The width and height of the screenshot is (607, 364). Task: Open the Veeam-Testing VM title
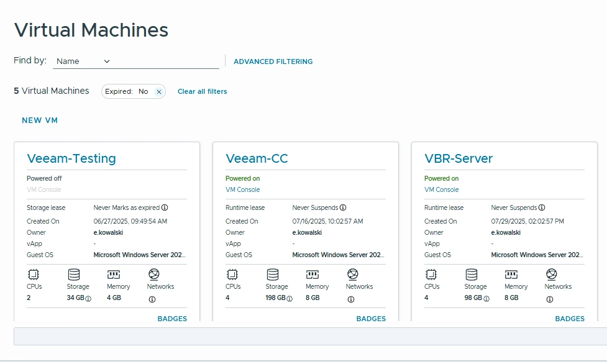(71, 158)
